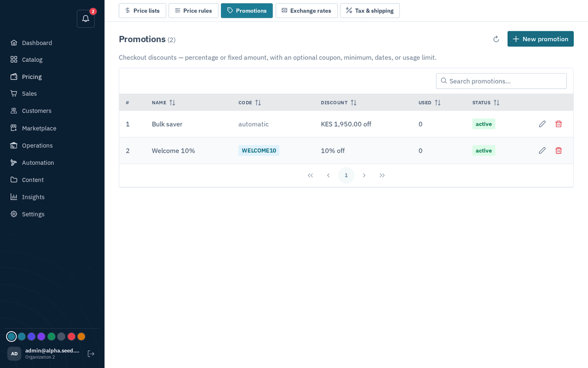
Task: Go to first page of results
Action: (310, 175)
